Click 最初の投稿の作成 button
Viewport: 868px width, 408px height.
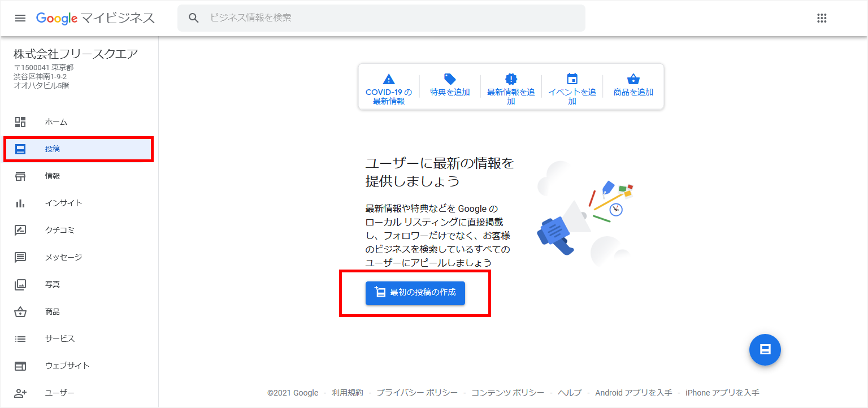tap(415, 293)
